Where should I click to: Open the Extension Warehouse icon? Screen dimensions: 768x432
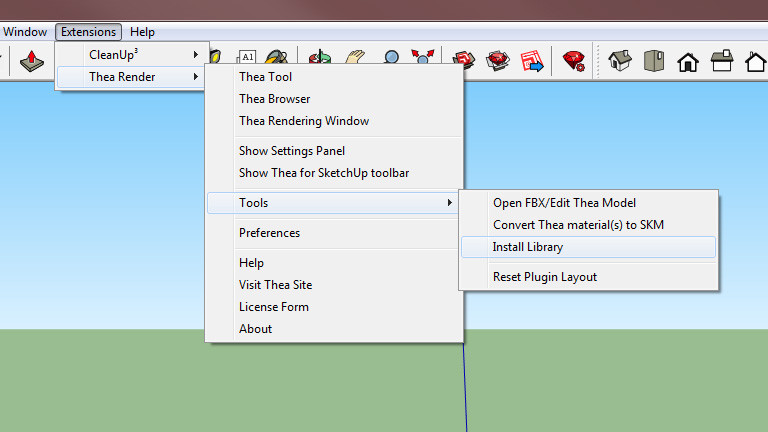[x=498, y=61]
